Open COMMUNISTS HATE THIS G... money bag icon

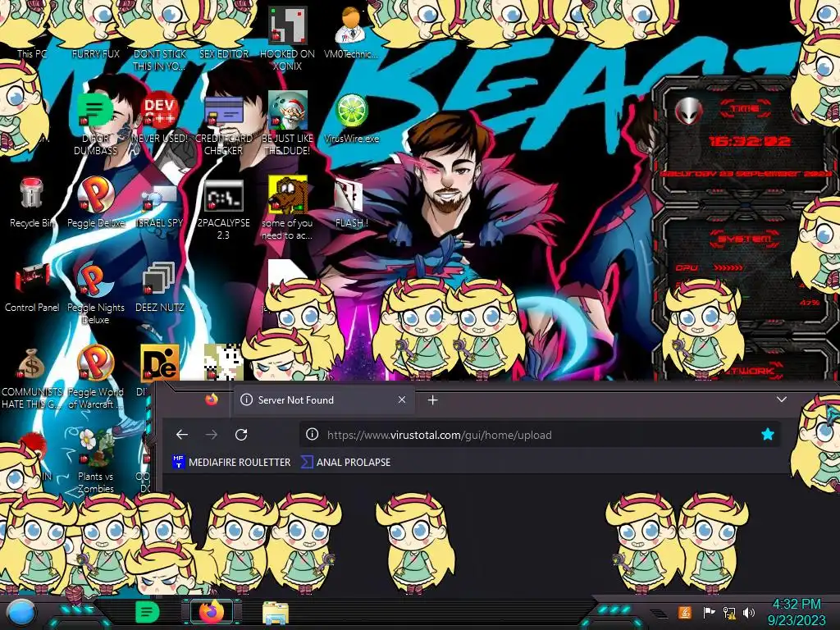[x=32, y=378]
